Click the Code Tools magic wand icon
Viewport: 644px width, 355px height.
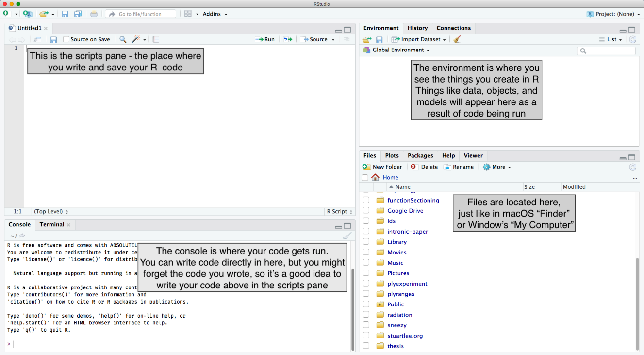[136, 39]
